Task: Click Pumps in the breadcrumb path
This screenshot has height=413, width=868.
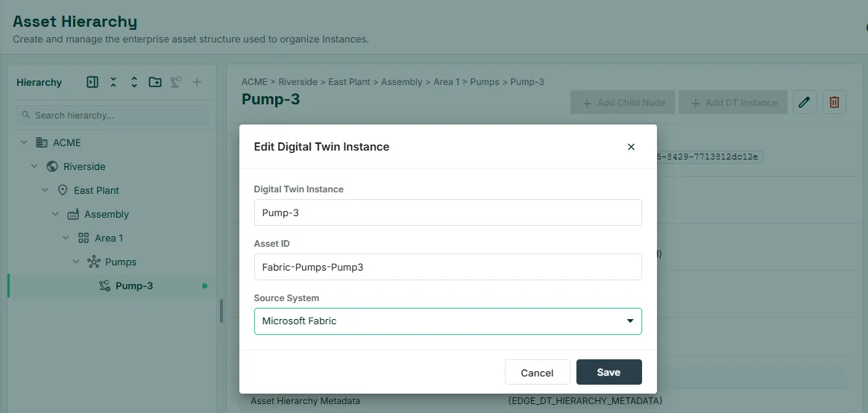Action: pos(485,82)
